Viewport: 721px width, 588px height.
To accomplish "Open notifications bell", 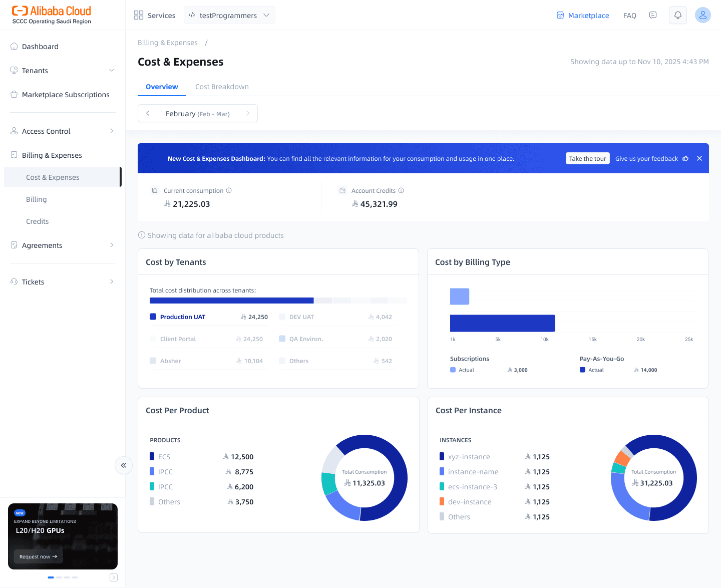I will point(678,15).
